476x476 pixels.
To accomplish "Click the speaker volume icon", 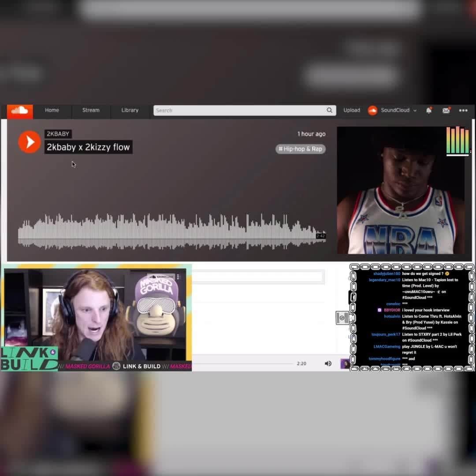I will (x=328, y=363).
